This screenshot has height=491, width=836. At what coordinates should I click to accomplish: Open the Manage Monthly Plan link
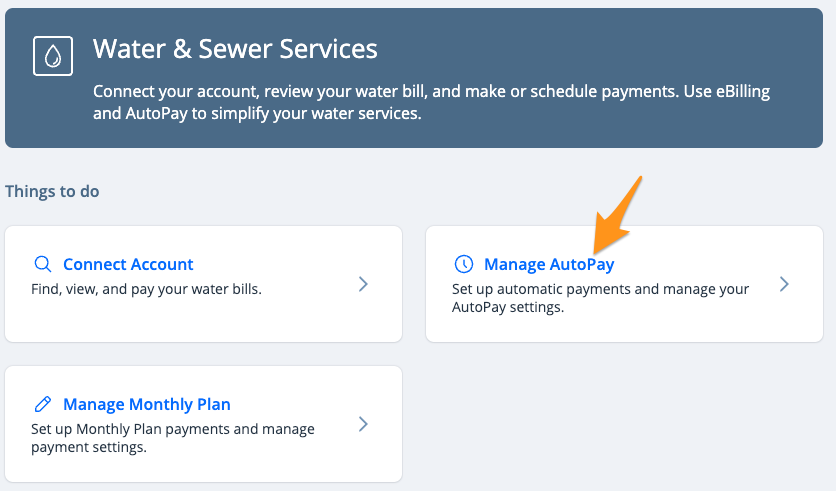147,405
